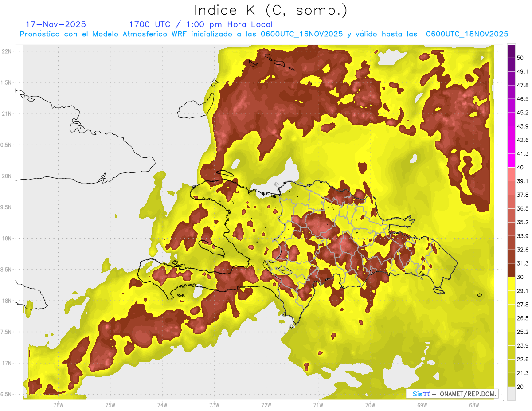Click the '25.2' color scale value
Viewport: 532px width, 411px height.
pyautogui.click(x=523, y=332)
